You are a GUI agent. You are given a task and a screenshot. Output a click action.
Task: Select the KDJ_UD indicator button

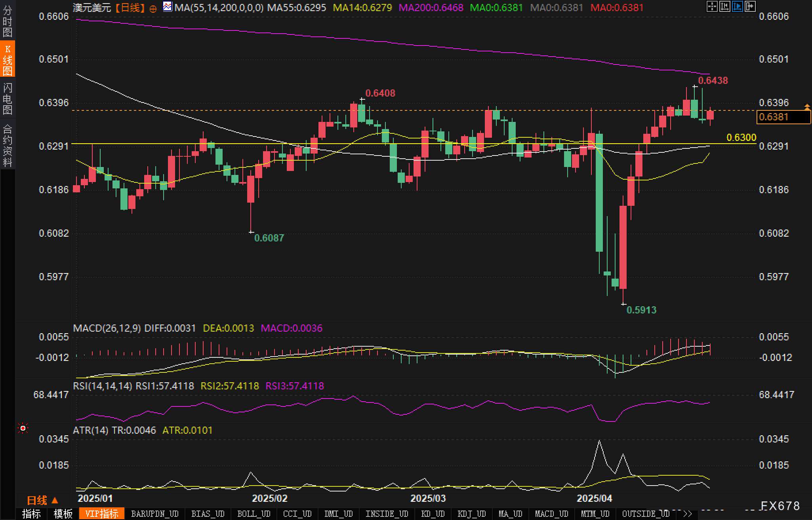coord(471,514)
